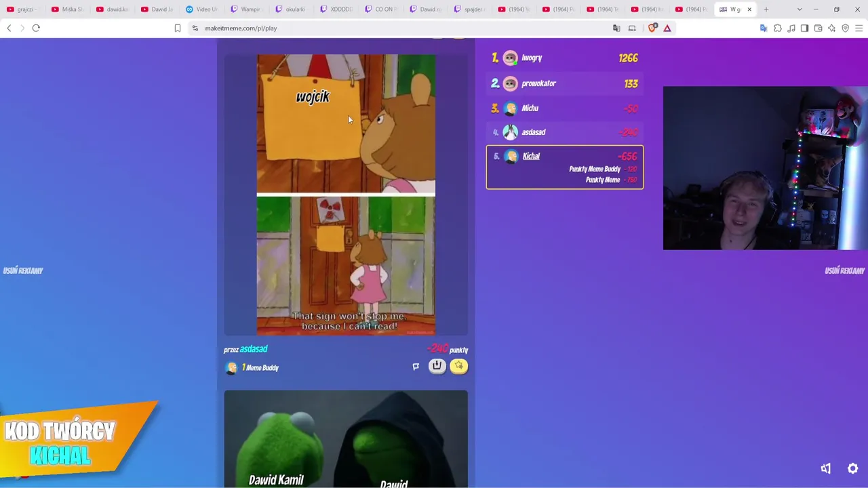Open the settings gear in the bottom corner
The height and width of the screenshot is (488, 868).
(x=853, y=468)
